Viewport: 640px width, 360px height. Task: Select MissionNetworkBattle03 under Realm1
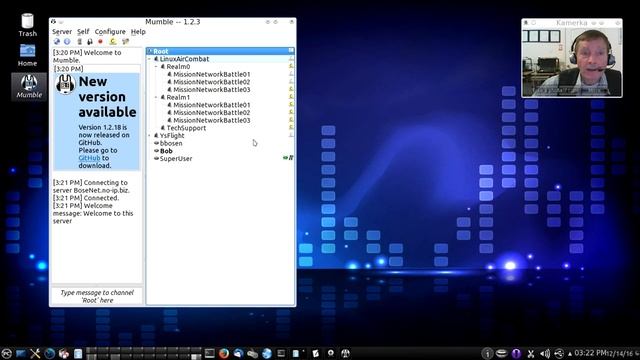(211, 120)
